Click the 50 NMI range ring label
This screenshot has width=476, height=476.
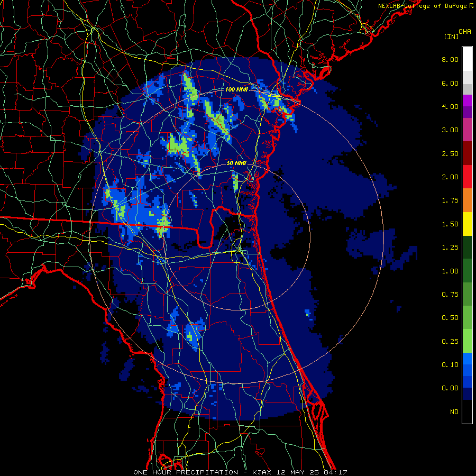(x=236, y=163)
